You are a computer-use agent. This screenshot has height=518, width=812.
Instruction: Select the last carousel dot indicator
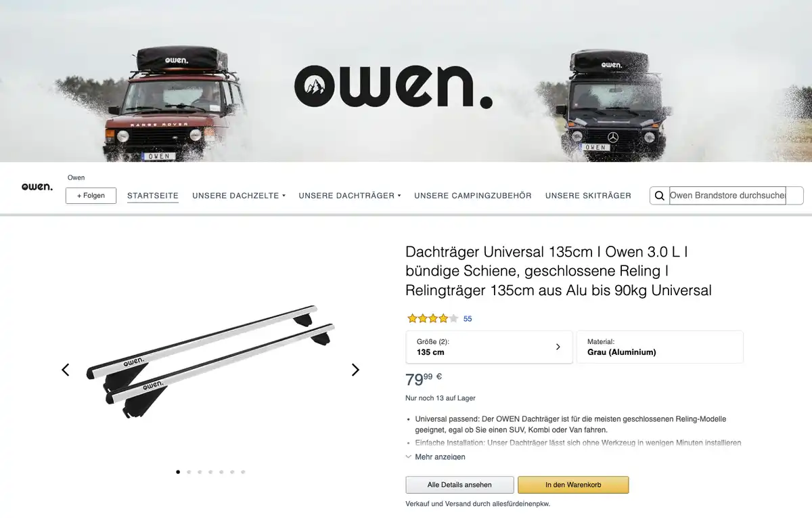pos(243,472)
